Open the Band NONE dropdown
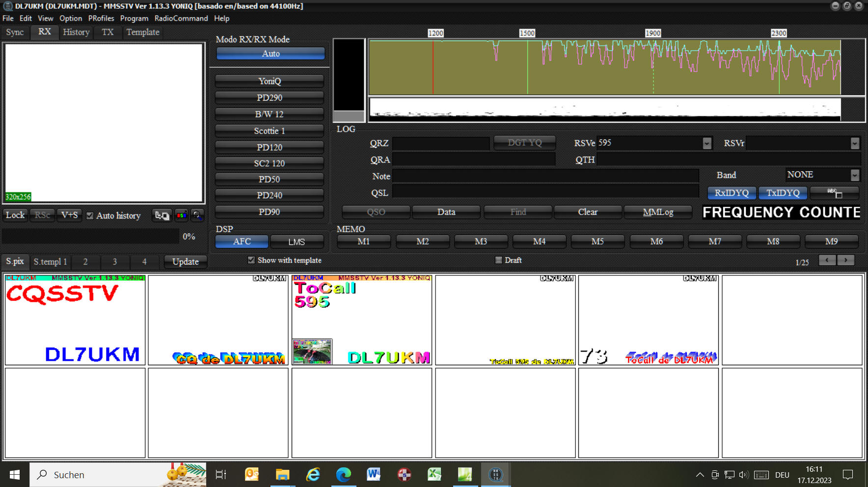This screenshot has height=487, width=868. tap(855, 175)
